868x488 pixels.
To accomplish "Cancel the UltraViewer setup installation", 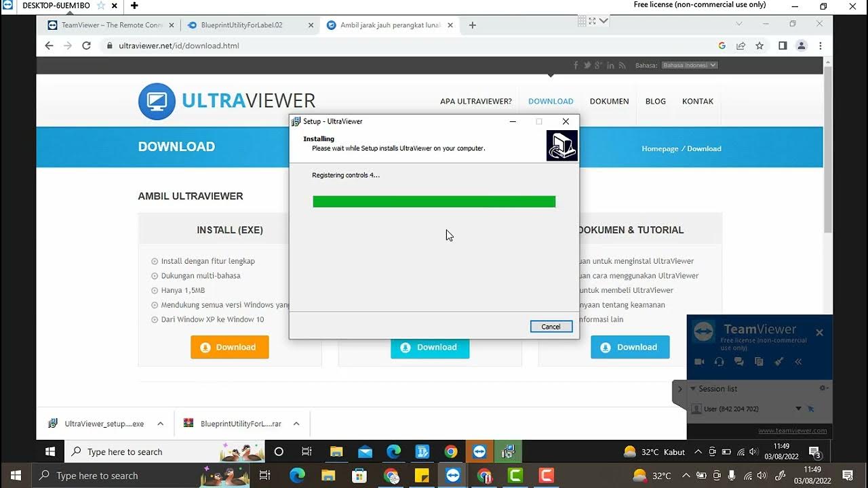I will pyautogui.click(x=551, y=327).
